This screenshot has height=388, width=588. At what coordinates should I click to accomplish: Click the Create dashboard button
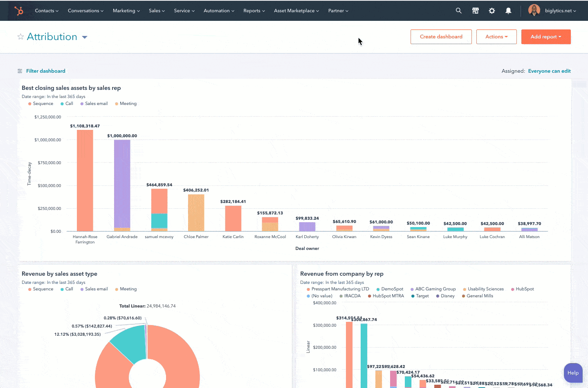[441, 37]
